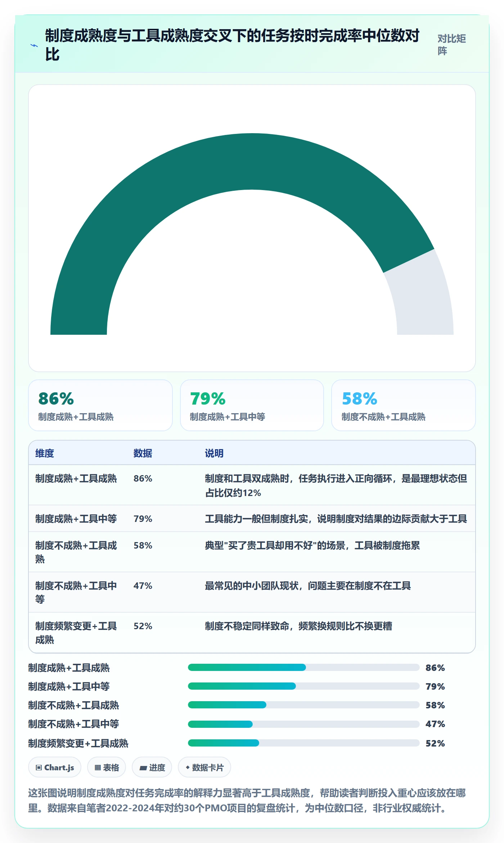The image size is (504, 843).
Task: Click the 52% progress bar
Action: coord(303,743)
